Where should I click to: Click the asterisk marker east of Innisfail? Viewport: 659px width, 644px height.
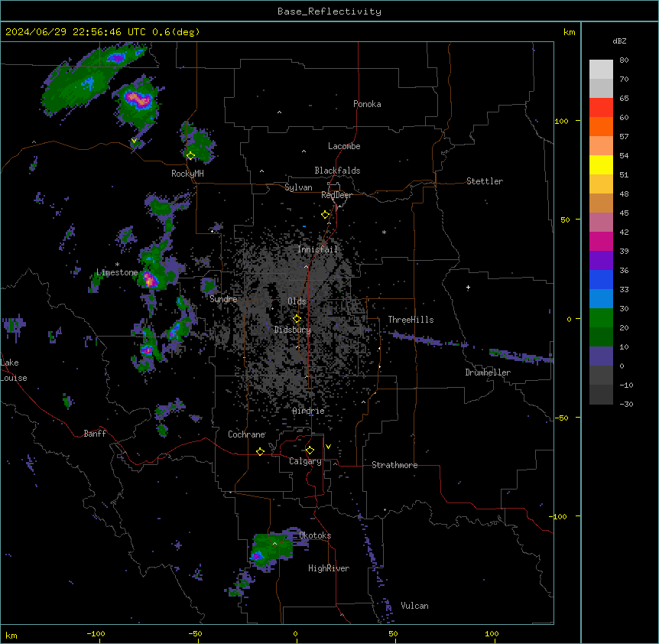(x=384, y=233)
